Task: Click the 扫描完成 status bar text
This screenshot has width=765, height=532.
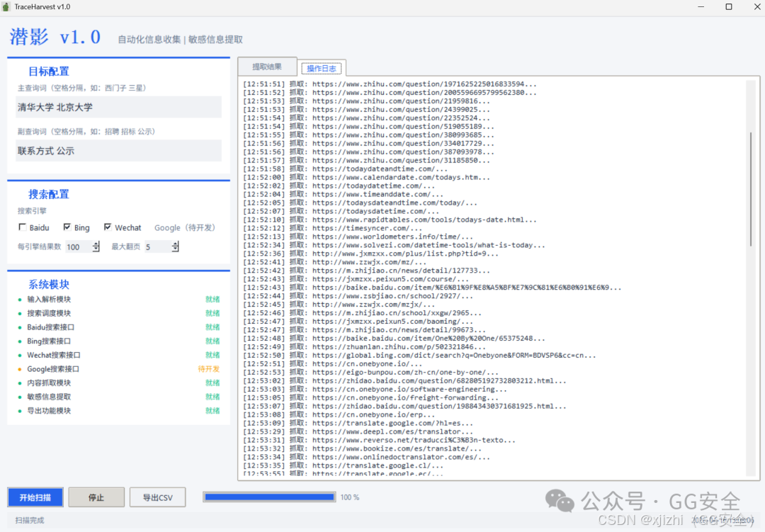Action: 30,520
